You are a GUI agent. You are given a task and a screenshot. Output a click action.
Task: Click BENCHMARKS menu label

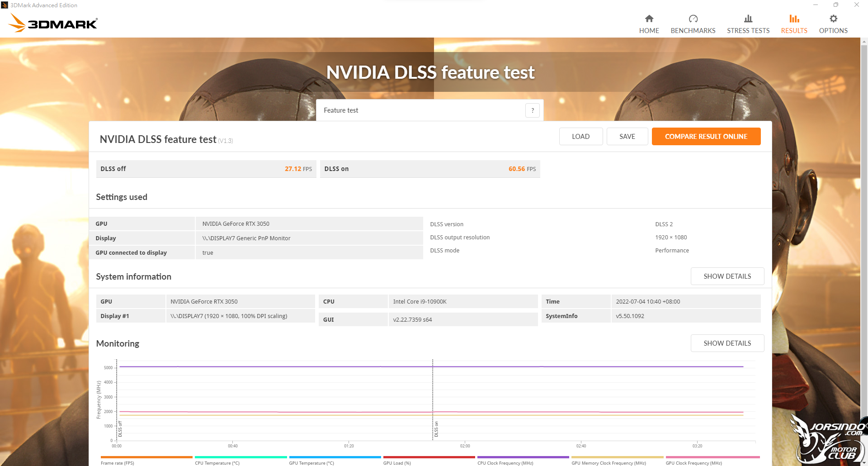point(693,31)
